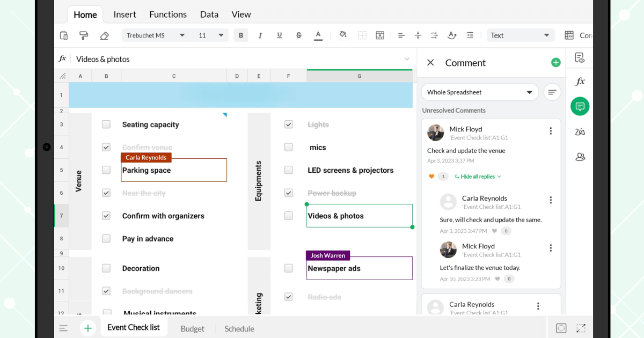Uncheck the Lights checkbox

[288, 124]
